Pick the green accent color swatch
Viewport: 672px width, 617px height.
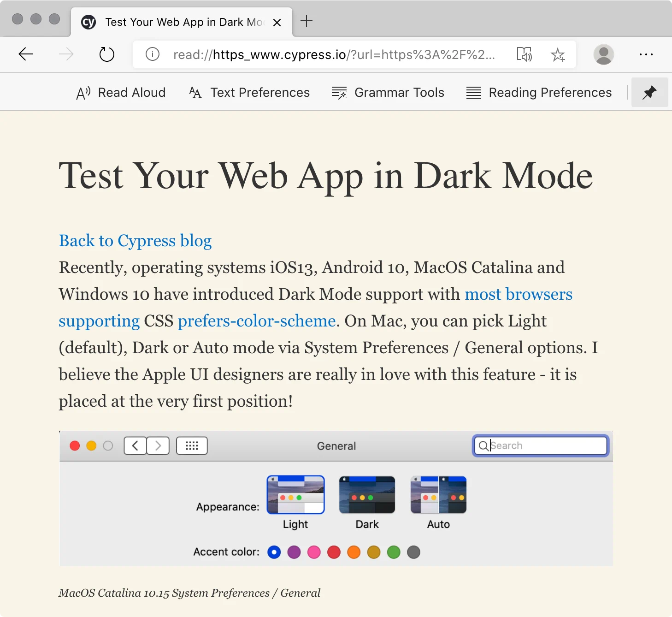394,552
